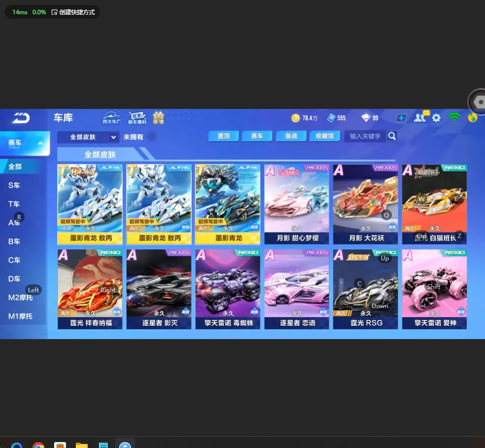Open the 新车爆料 new car news icon
Screen dimensions: 485x448
coord(137,118)
